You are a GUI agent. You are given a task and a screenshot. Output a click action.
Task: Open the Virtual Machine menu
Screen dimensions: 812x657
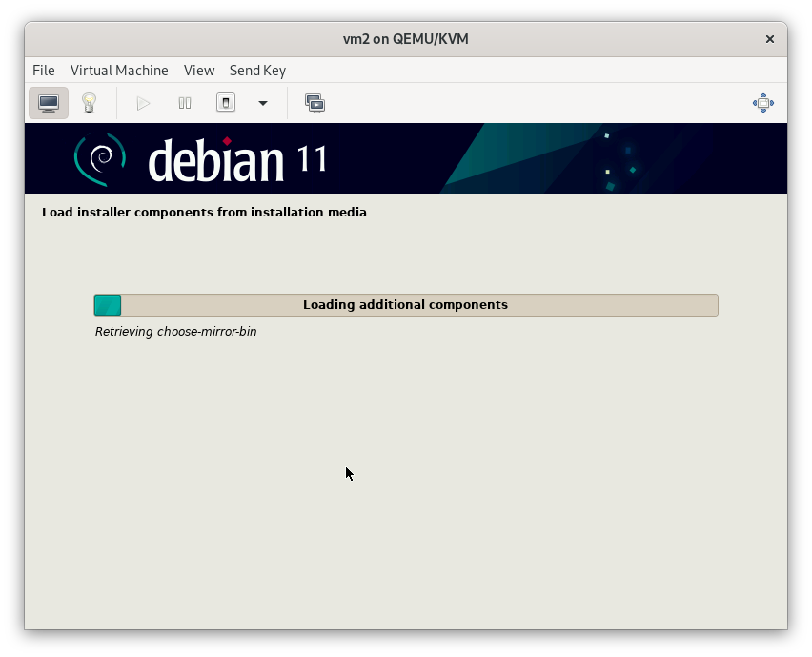click(119, 71)
